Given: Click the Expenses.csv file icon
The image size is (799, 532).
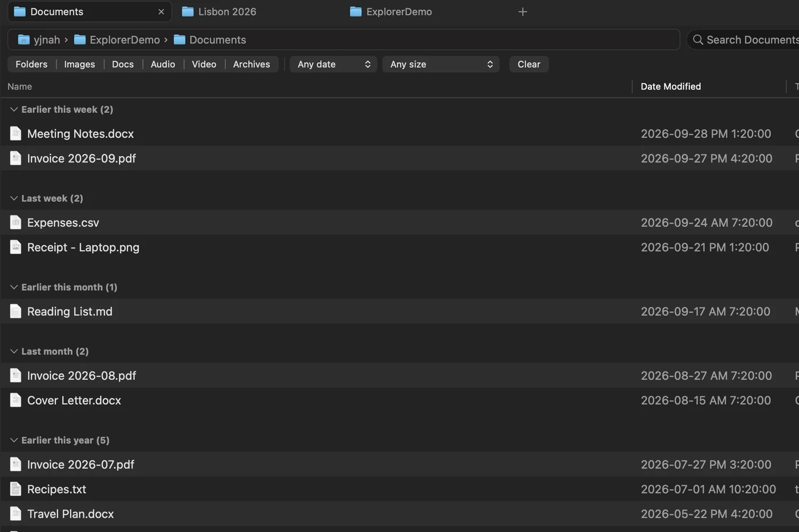Looking at the screenshot, I should click(x=15, y=222).
